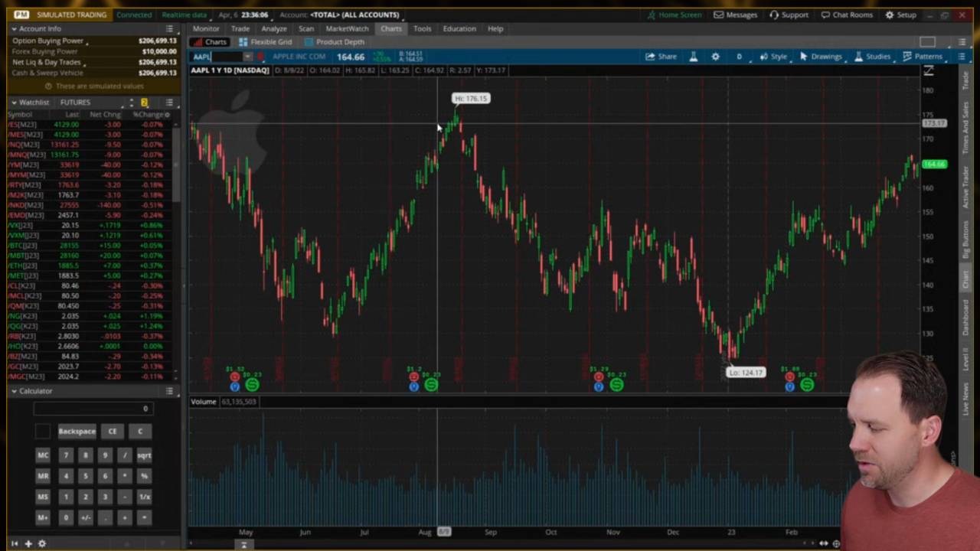Open the Share chart option

(x=661, y=57)
